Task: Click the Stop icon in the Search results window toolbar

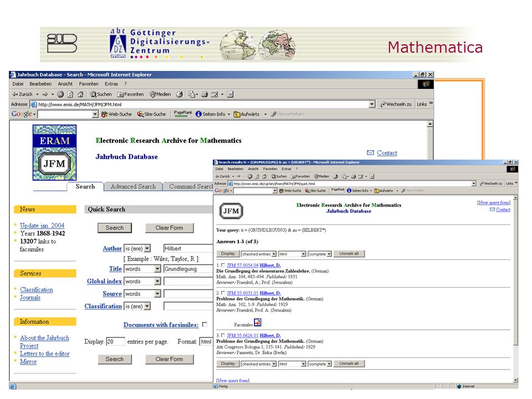Action: click(x=250, y=176)
